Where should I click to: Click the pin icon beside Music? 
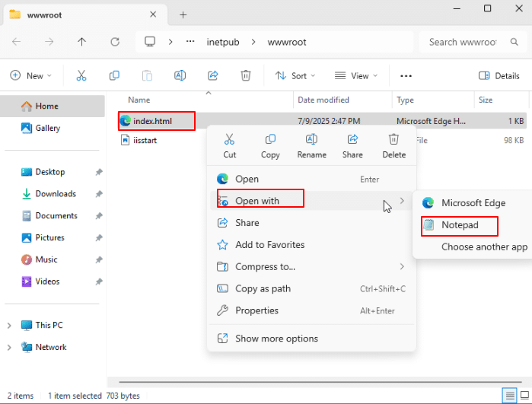pos(99,260)
